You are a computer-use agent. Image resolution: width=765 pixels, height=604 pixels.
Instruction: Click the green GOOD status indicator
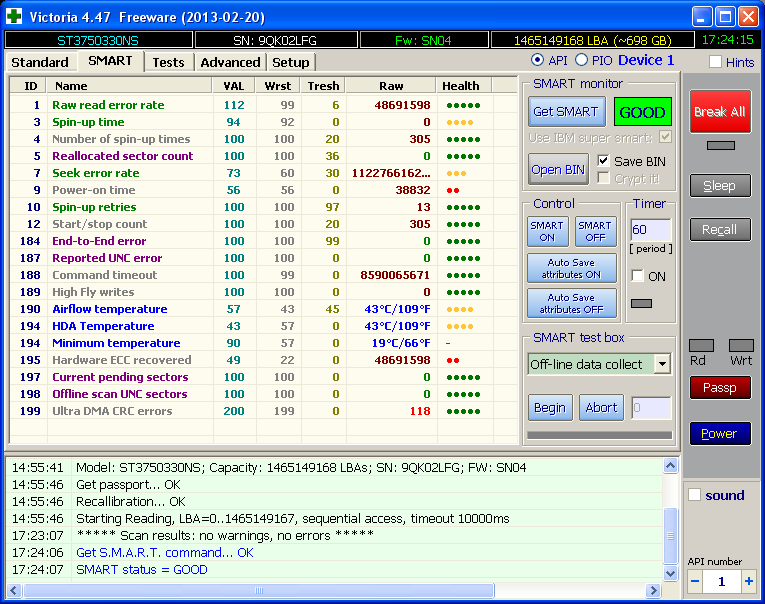(x=642, y=112)
